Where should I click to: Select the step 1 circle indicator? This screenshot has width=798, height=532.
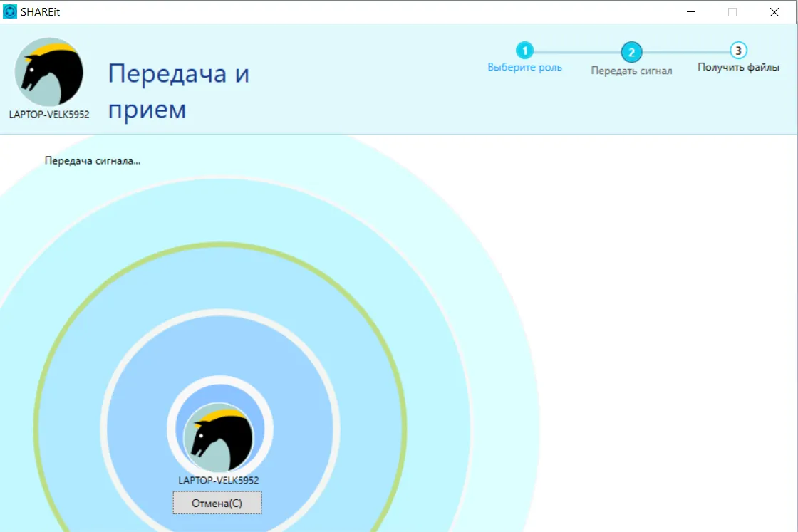[524, 51]
